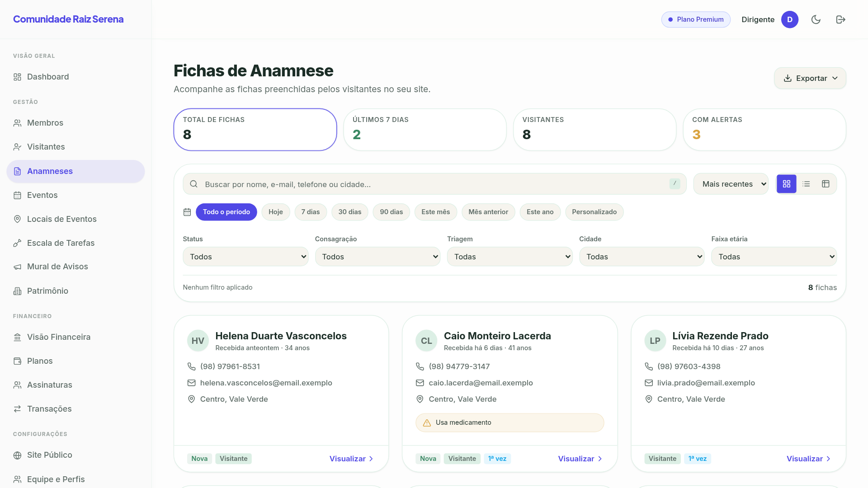The height and width of the screenshot is (488, 868).
Task: Click Helena's phone icon
Action: 191,366
